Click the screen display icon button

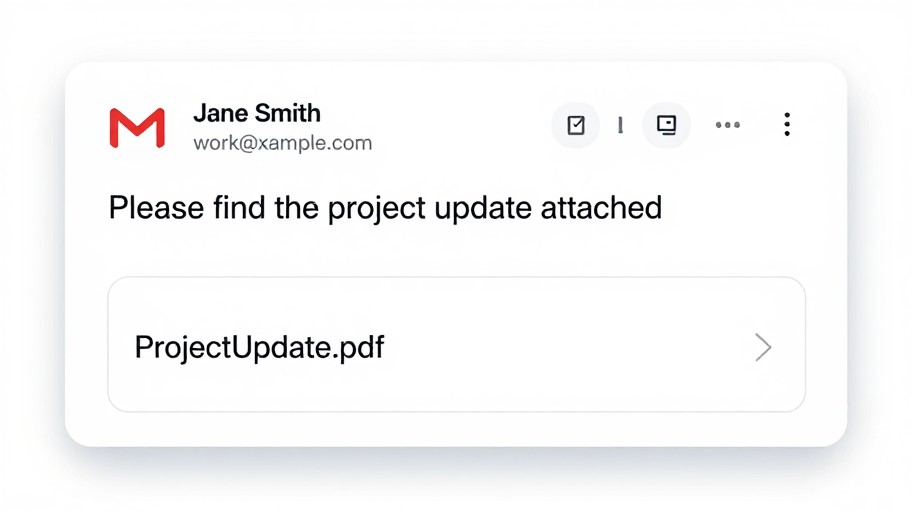pyautogui.click(x=666, y=125)
